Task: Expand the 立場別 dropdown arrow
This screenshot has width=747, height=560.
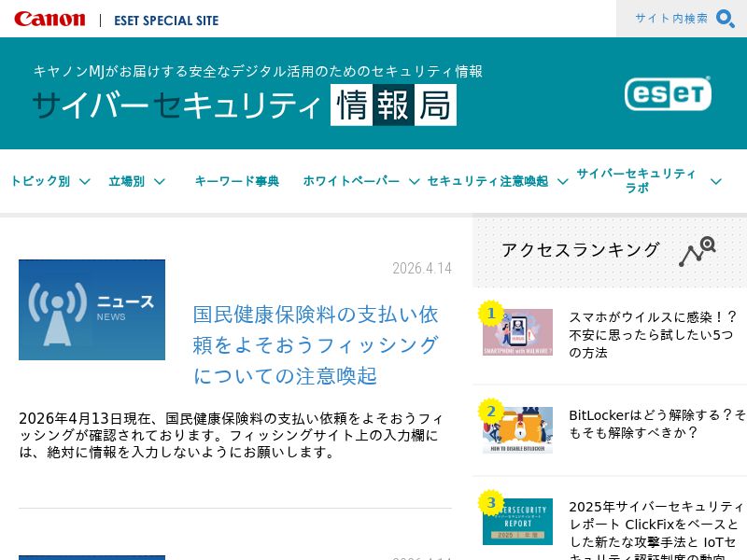Action: [x=160, y=181]
